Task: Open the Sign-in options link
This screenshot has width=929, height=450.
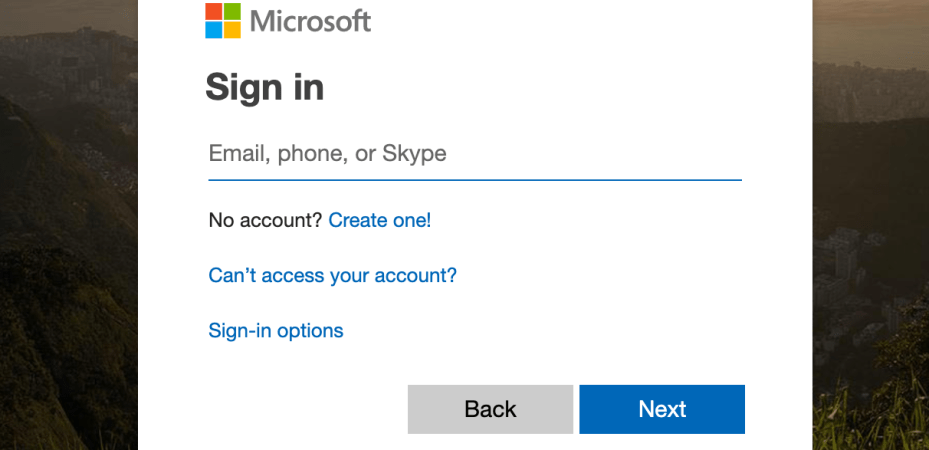Action: 276,330
